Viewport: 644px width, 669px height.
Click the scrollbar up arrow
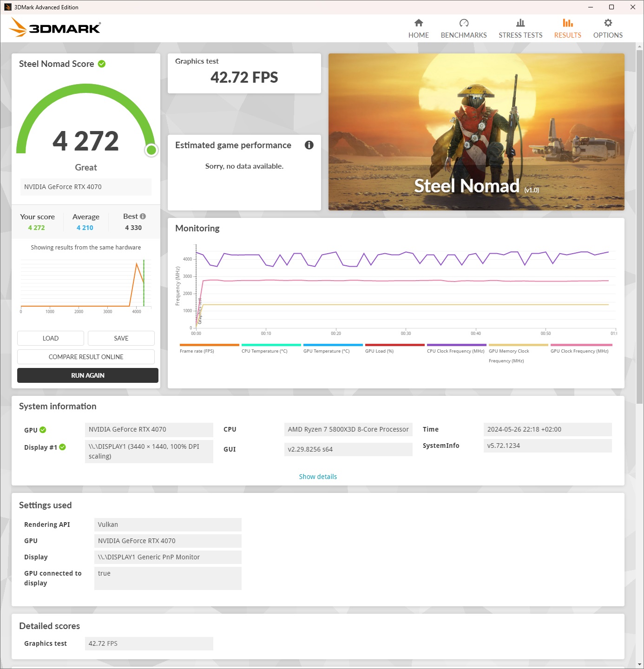click(x=640, y=46)
